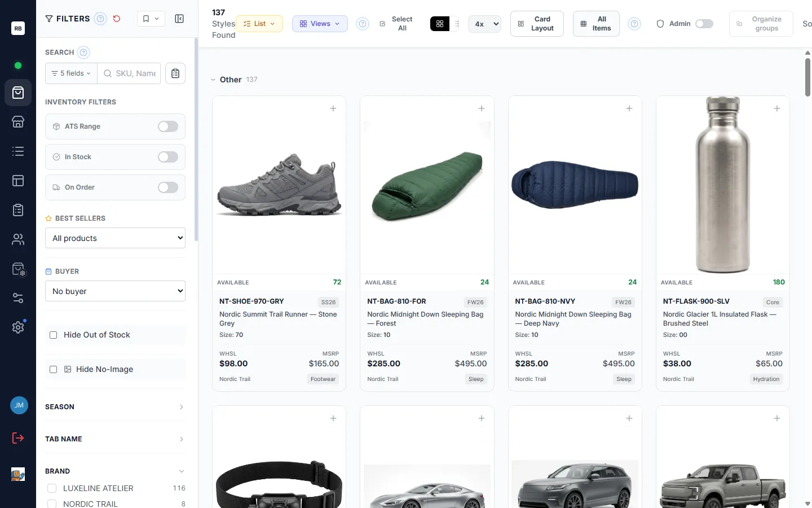The width and height of the screenshot is (812, 508).
Task: Open the clipboard paste SKU list icon
Action: pyautogui.click(x=175, y=73)
